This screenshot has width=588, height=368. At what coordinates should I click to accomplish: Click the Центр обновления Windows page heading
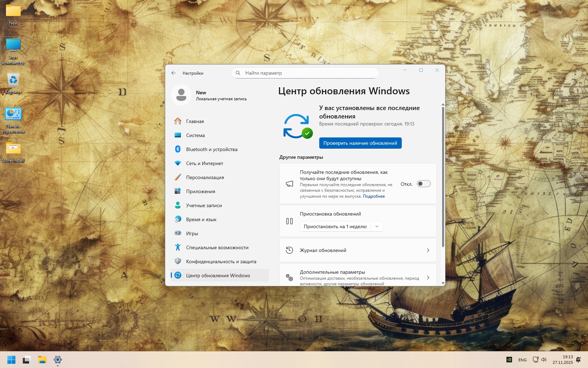click(x=344, y=91)
